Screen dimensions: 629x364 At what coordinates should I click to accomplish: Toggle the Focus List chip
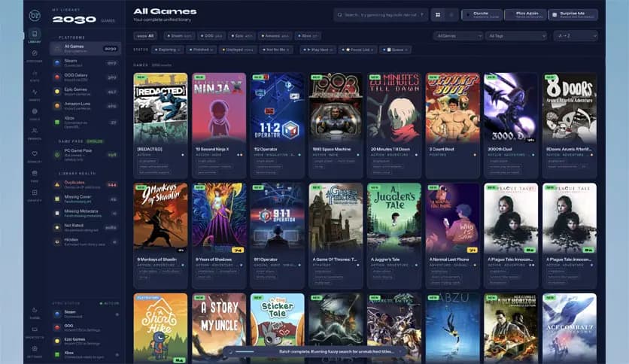click(357, 50)
